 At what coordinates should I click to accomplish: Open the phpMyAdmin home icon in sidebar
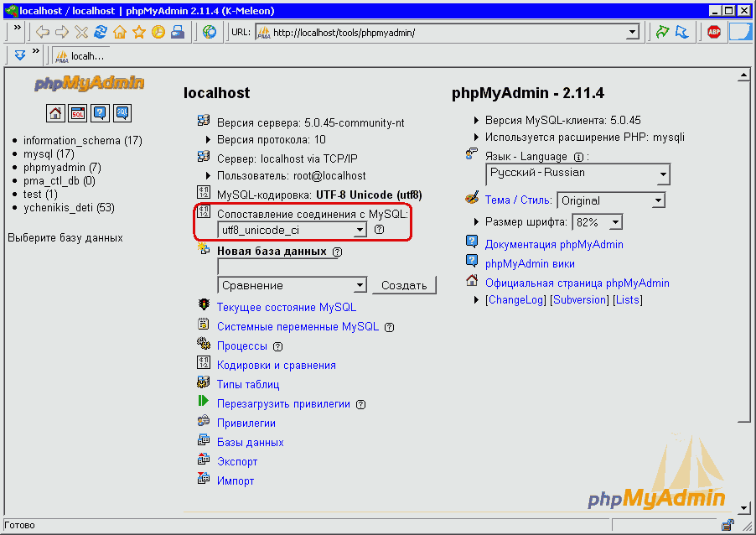[x=55, y=113]
